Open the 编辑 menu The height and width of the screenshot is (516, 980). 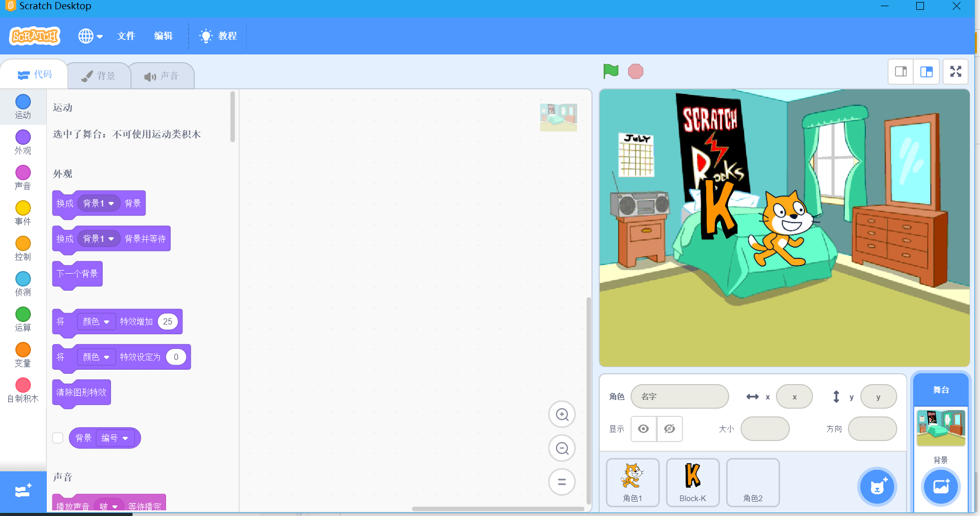pyautogui.click(x=163, y=36)
